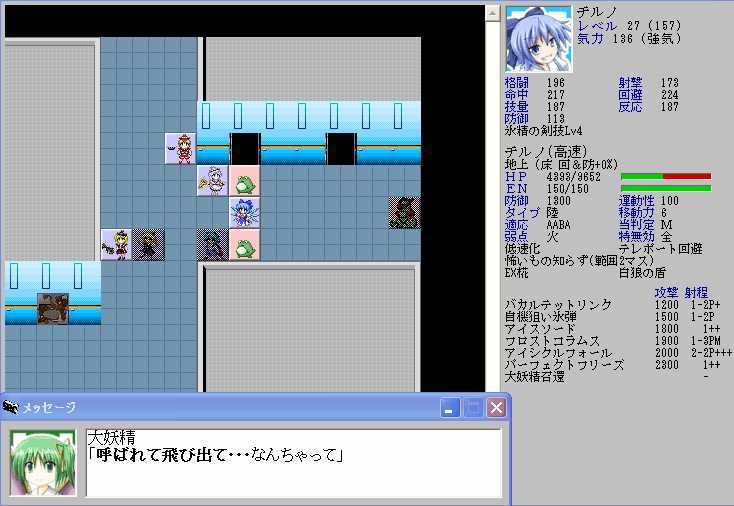The width and height of the screenshot is (734, 506).
Task: Click the disabled maximize button in メッセージ window
Action: (473, 408)
